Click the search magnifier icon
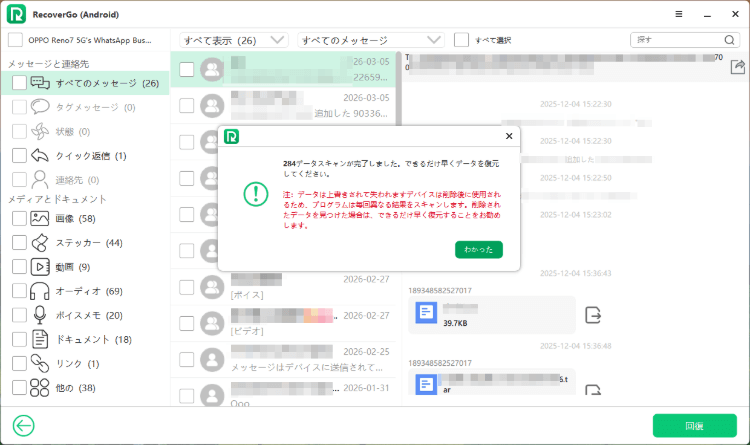750x445 pixels. 729,40
